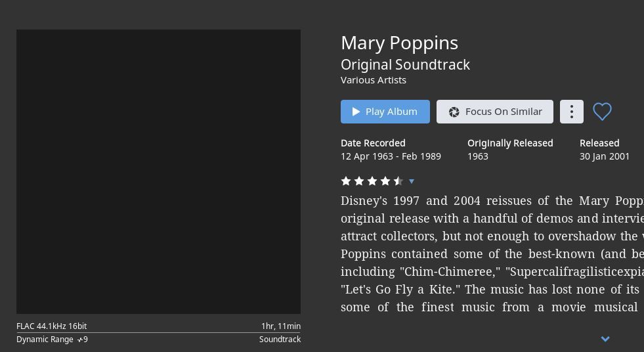Click the Mary Poppins album cover art
The image size is (644, 352).
158,171
